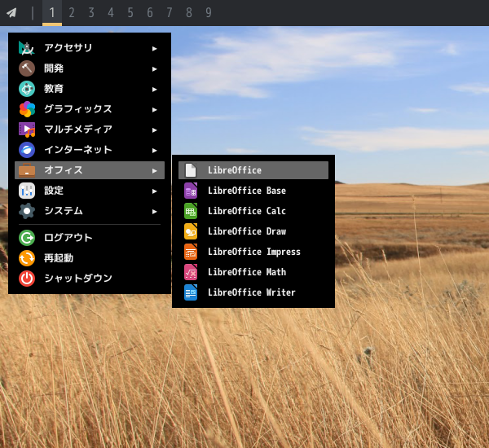Choose 再起動 to reboot
The width and height of the screenshot is (489, 448).
pos(59,258)
